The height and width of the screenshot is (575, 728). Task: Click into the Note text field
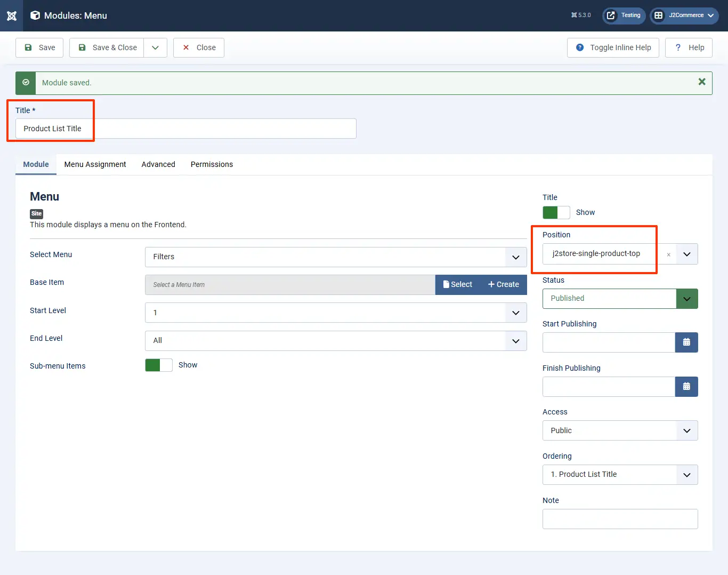(x=620, y=519)
